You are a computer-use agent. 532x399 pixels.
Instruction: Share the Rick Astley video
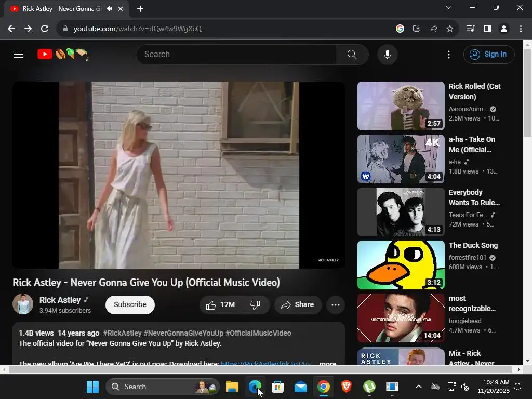(298, 304)
